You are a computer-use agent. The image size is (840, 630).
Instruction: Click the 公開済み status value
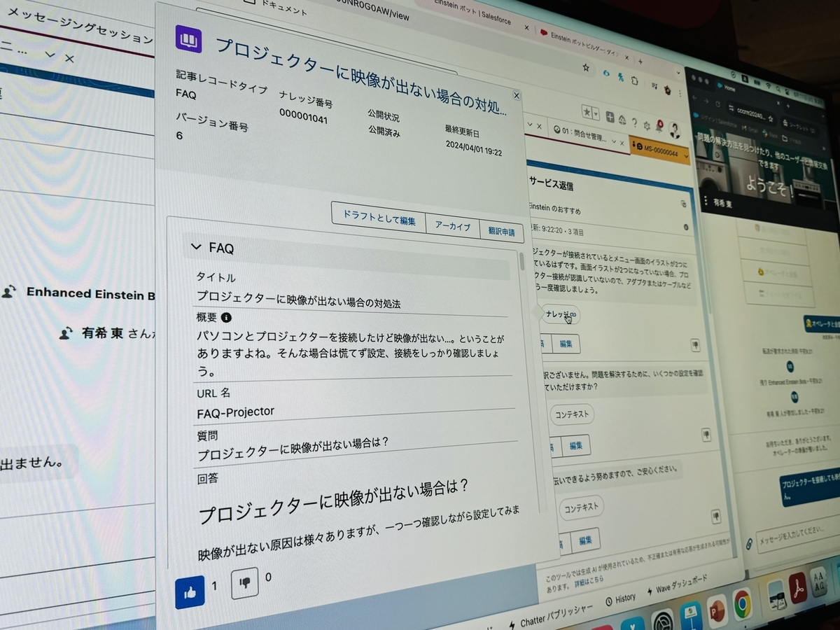click(384, 131)
